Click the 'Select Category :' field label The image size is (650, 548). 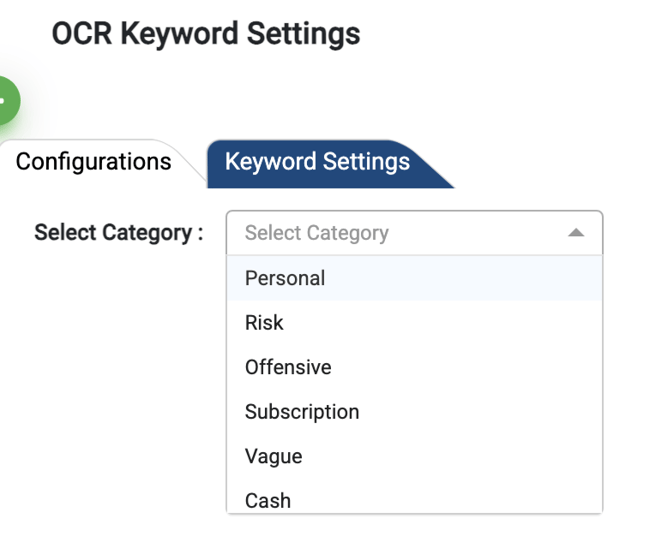point(119,233)
